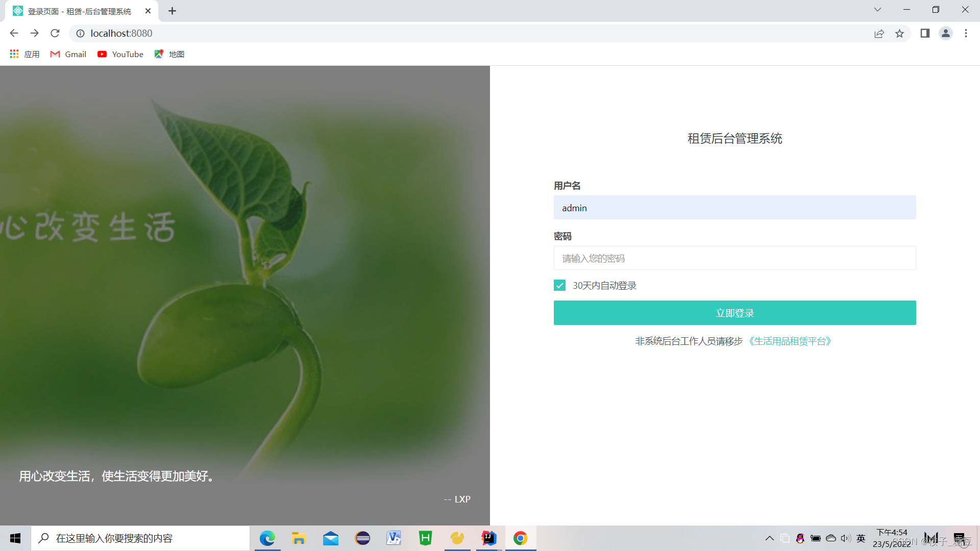Open the Apps shortcut in the bookmarks bar
The width and height of the screenshot is (980, 551).
24,54
